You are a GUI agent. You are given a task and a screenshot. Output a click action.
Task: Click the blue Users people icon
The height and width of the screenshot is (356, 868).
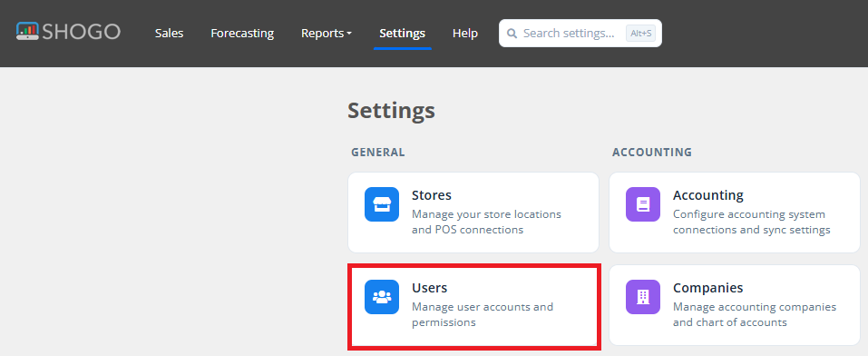tap(382, 297)
